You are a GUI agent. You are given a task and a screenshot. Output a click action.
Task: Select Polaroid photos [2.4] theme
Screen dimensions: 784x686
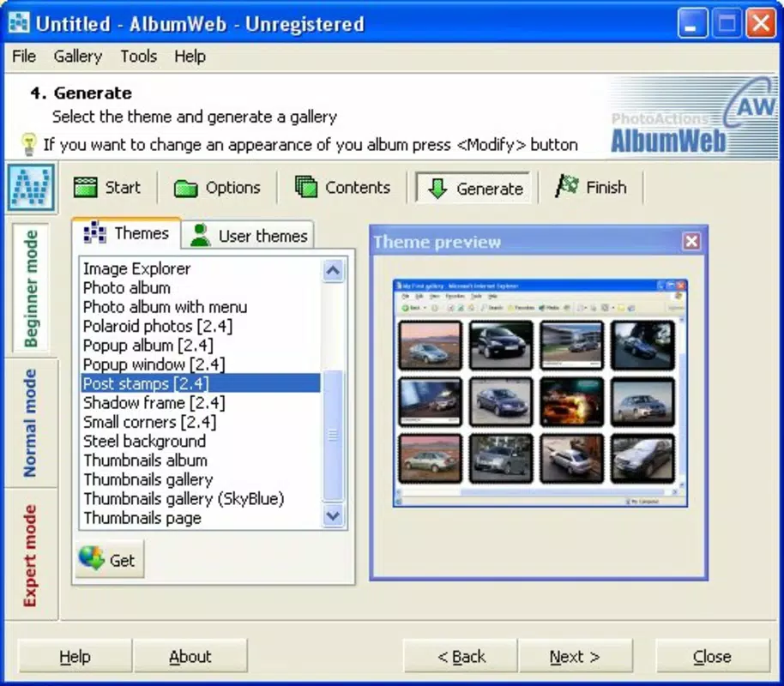pyautogui.click(x=200, y=326)
